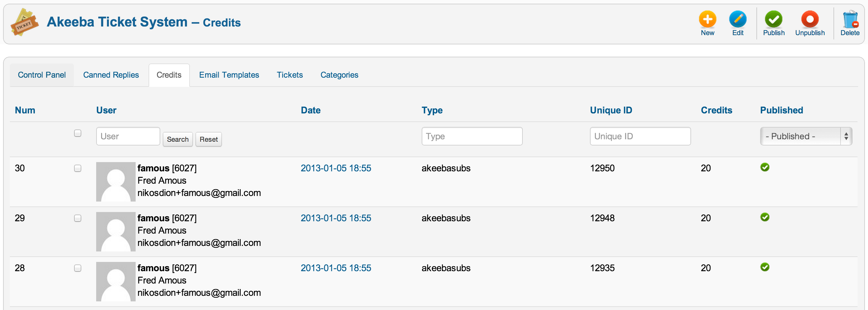
Task: Click the red Unpublish icon
Action: (x=810, y=19)
